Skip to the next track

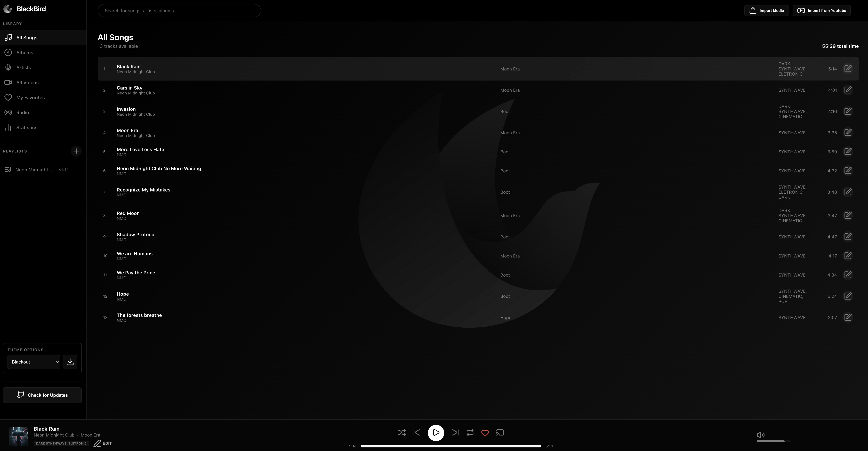[455, 432]
